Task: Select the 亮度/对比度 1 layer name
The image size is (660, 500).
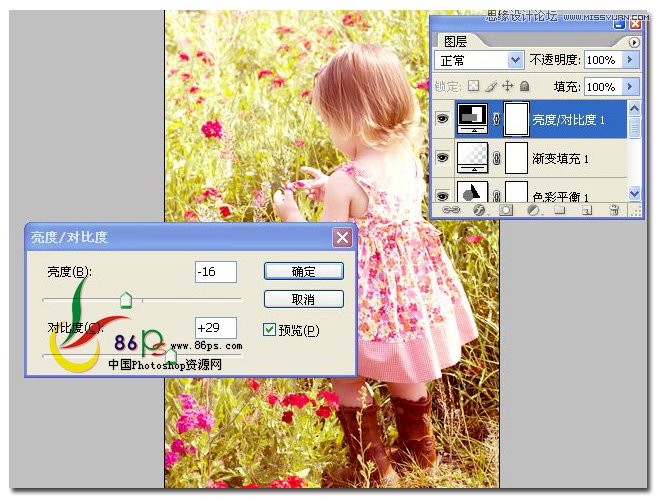Action: [x=568, y=120]
